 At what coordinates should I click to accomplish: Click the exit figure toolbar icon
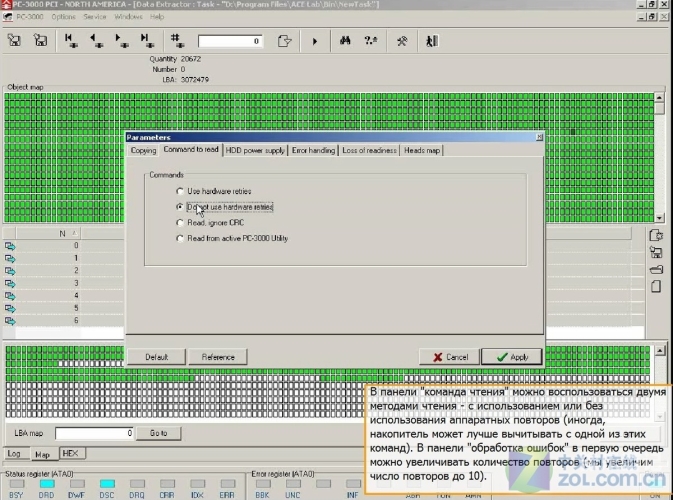click(431, 41)
